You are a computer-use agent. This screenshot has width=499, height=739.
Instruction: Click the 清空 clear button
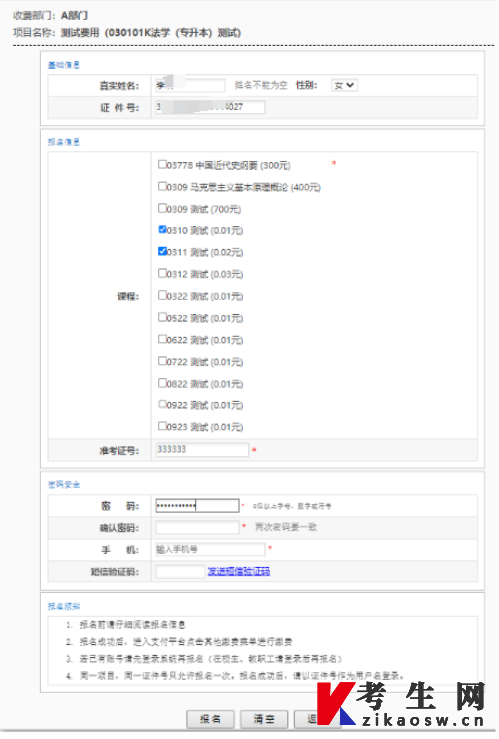(264, 719)
